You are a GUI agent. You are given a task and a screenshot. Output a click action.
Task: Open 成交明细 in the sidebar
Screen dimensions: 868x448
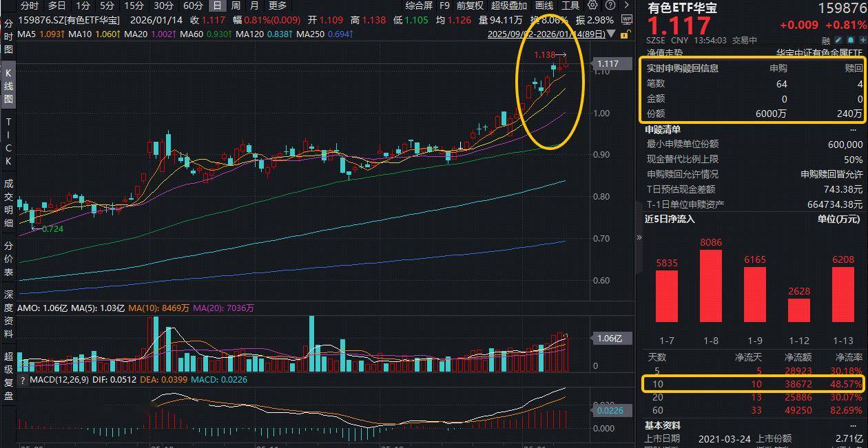8,203
